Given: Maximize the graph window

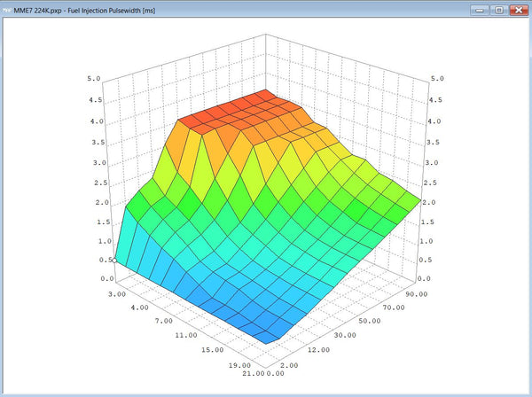Looking at the screenshot, I should (498, 9).
